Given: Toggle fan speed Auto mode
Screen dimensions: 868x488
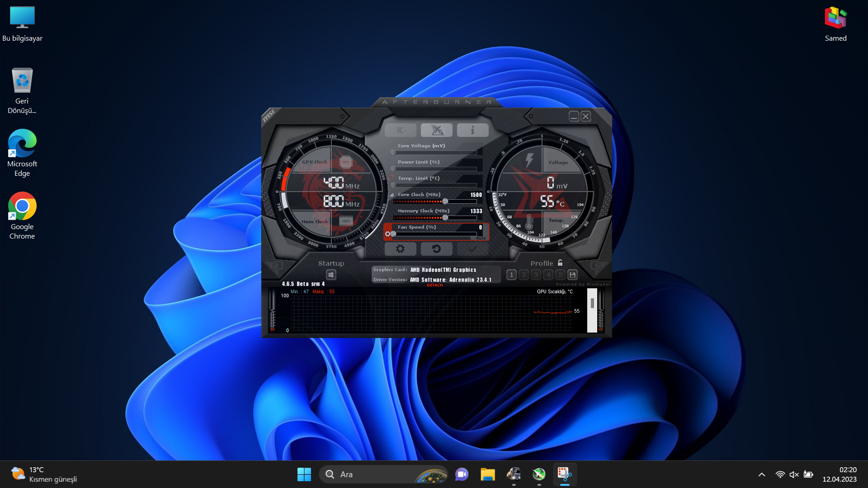Looking at the screenshot, I should [x=480, y=238].
